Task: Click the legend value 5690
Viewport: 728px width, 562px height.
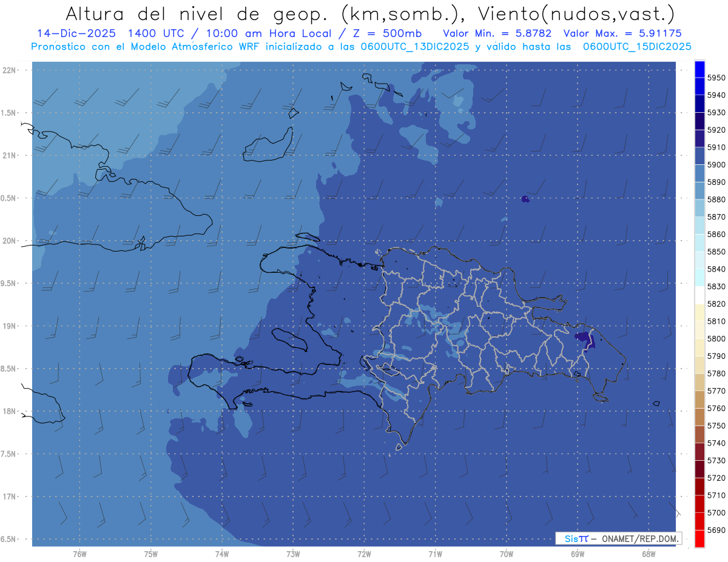Action: (716, 530)
